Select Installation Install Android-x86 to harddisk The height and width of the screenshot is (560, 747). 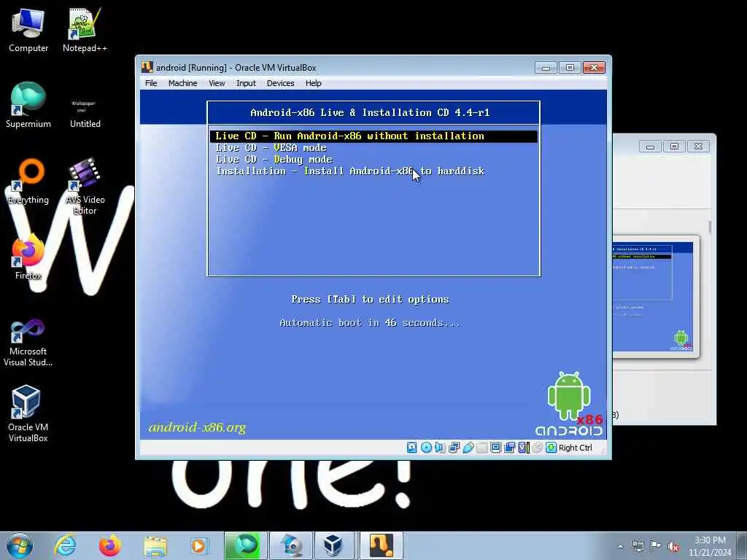[350, 171]
